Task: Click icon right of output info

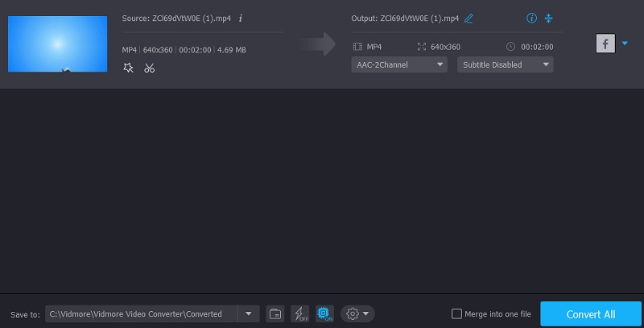Action: click(549, 18)
